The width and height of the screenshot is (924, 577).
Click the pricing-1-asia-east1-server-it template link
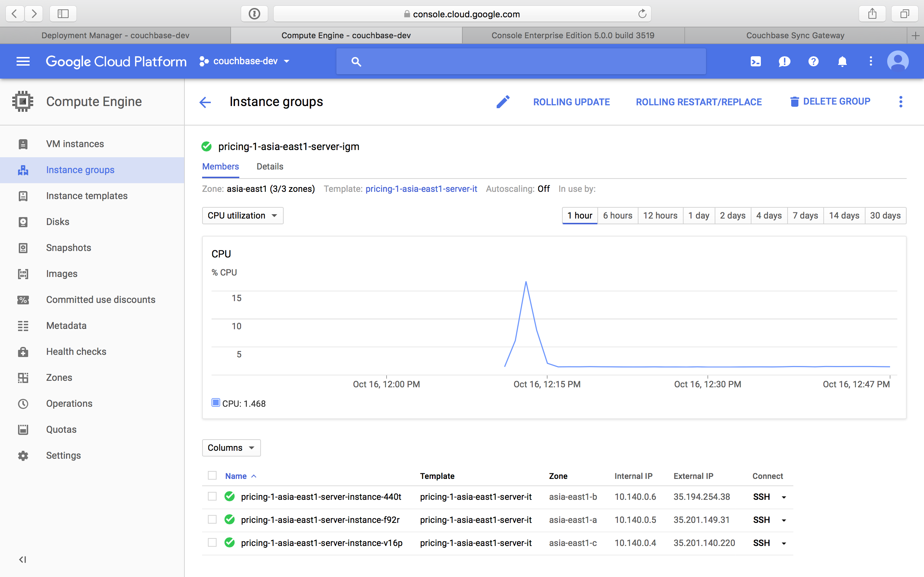pos(422,189)
